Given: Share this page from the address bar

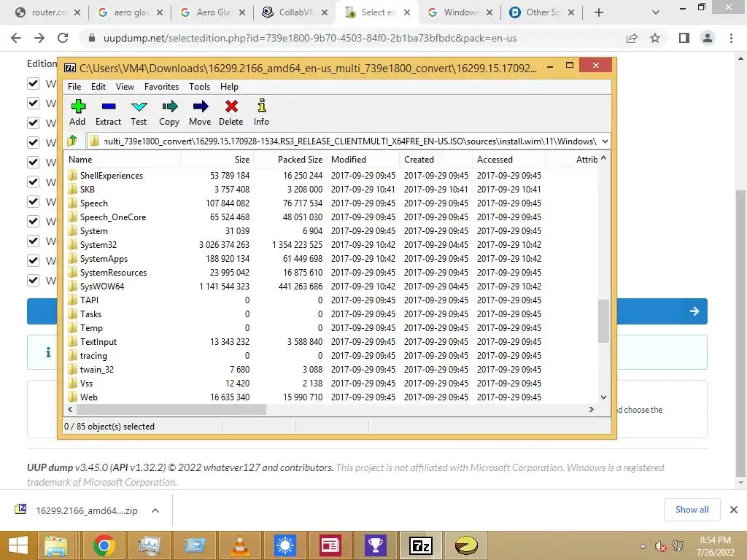Looking at the screenshot, I should (632, 38).
